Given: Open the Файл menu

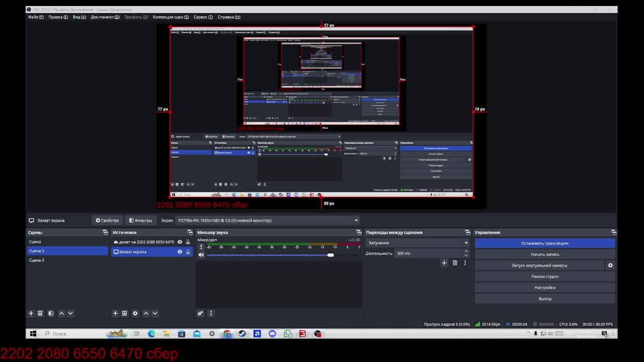Looking at the screenshot, I should coord(36,17).
